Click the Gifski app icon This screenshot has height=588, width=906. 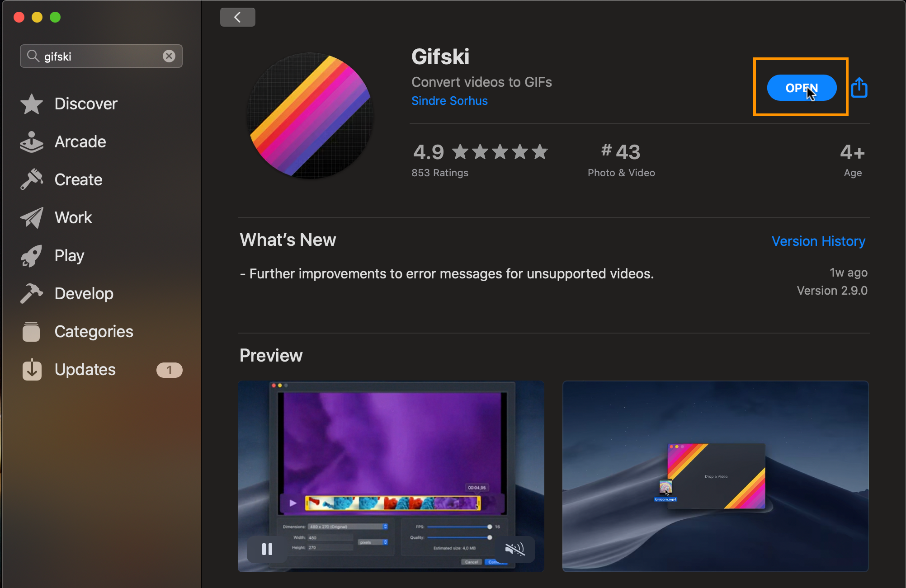click(311, 116)
